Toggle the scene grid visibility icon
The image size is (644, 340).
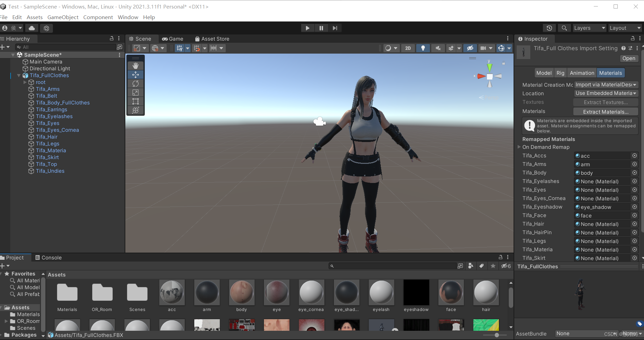pos(180,48)
